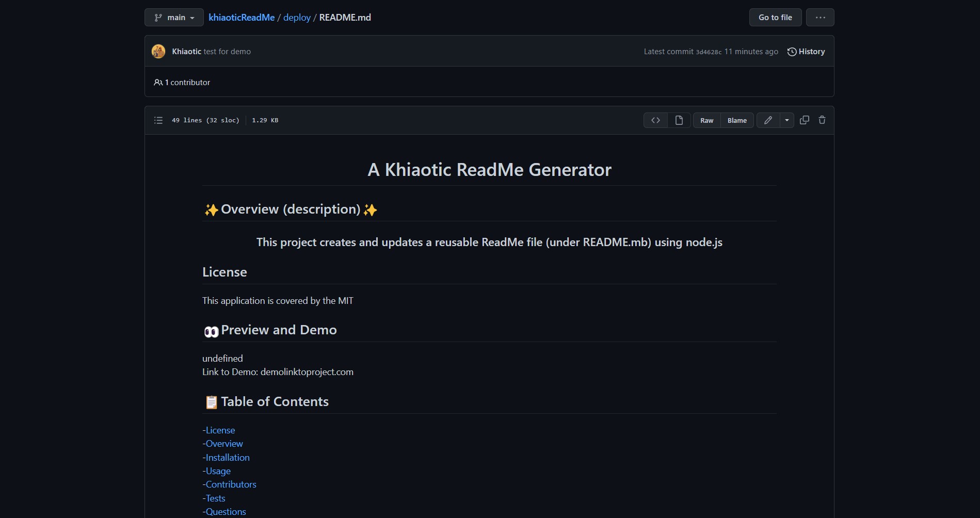Screen dimensions: 980x518
Task: Expand the edit options dropdown arrow
Action: click(x=786, y=120)
